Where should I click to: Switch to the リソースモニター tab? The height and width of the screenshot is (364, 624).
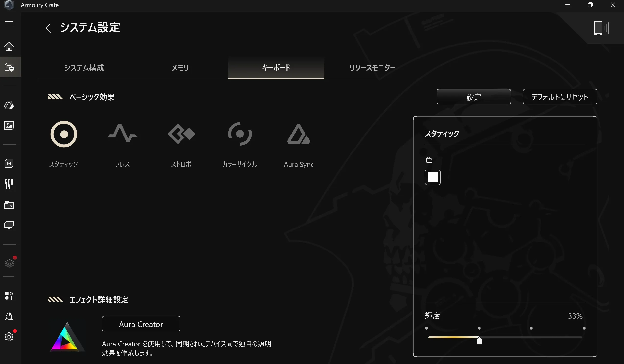372,68
